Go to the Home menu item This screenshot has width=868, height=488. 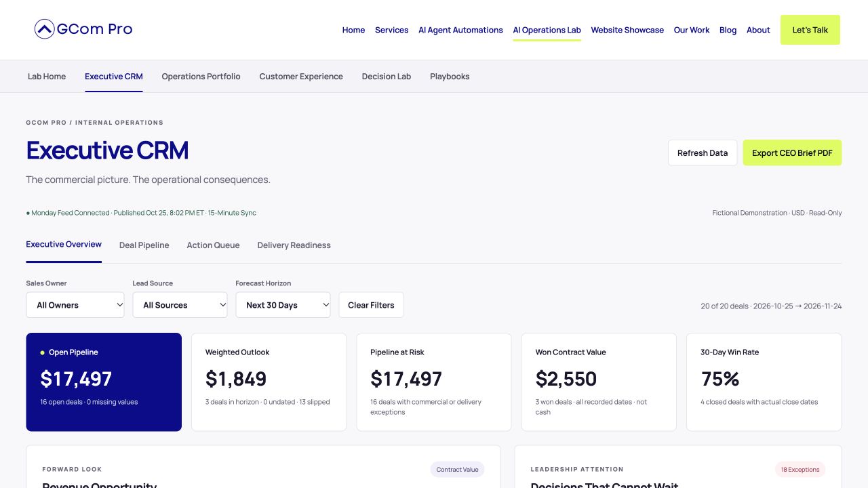[353, 30]
